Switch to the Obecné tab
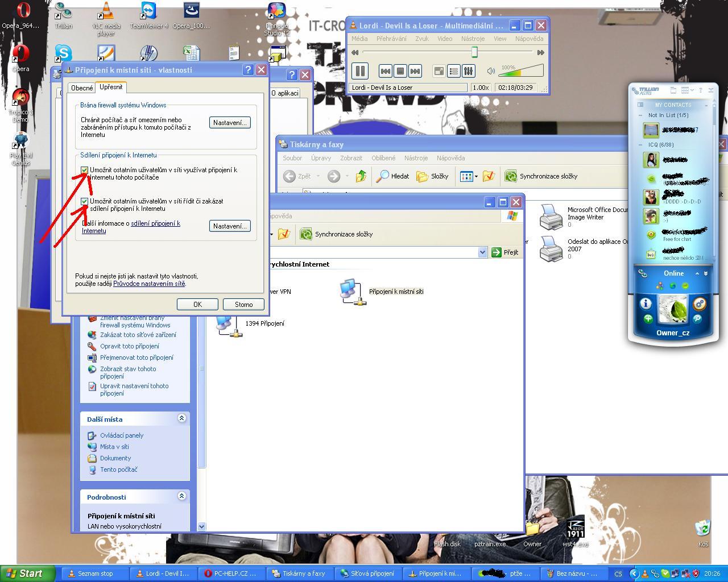Screen dimensions: 728x582 click(x=82, y=88)
